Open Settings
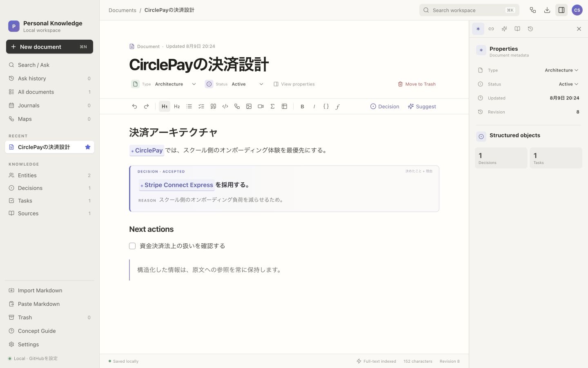The height and width of the screenshot is (368, 588). [x=49, y=344]
